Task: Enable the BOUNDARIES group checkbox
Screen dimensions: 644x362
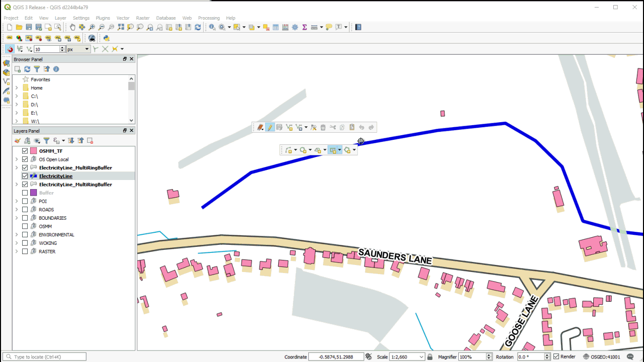Action: [x=25, y=218]
